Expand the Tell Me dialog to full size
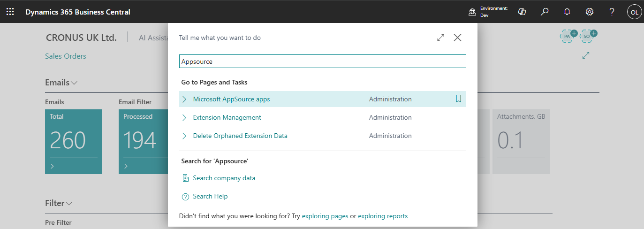 point(440,38)
